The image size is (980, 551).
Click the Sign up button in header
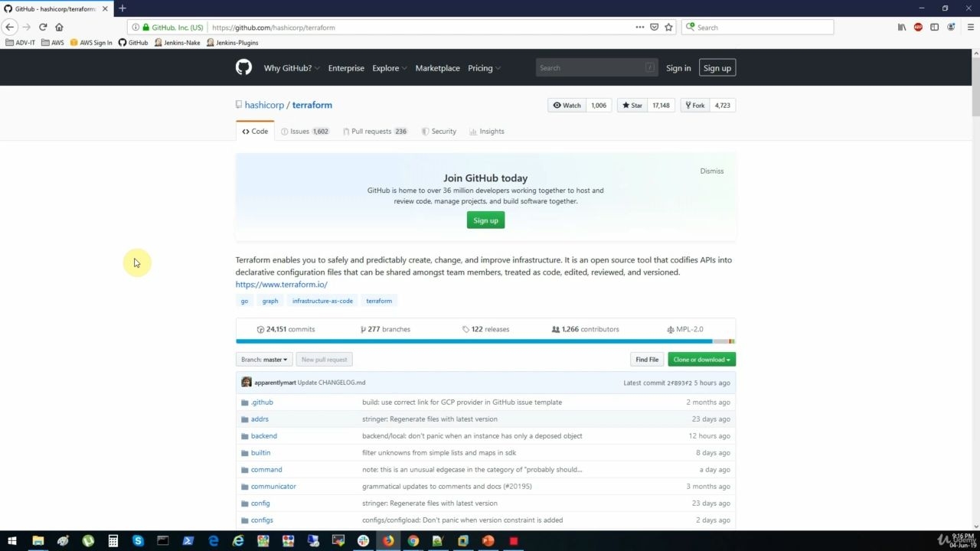click(x=717, y=68)
